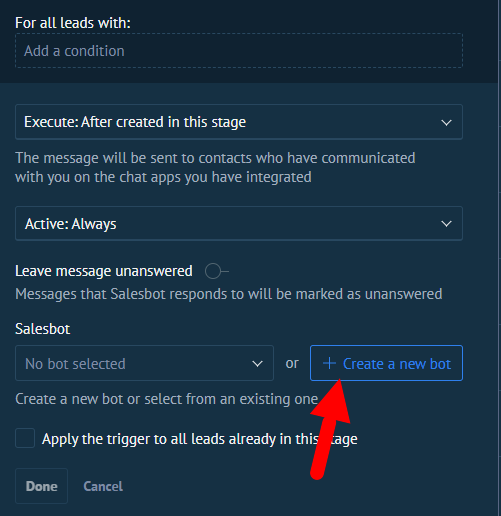
Task: Click the 'Leave message unanswered' label text
Action: click(104, 271)
